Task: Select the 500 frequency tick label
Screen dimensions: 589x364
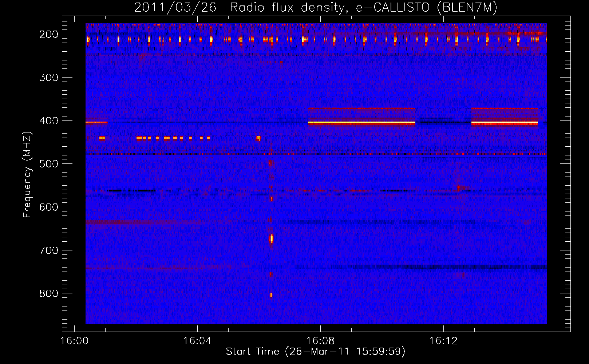Action: pos(49,164)
